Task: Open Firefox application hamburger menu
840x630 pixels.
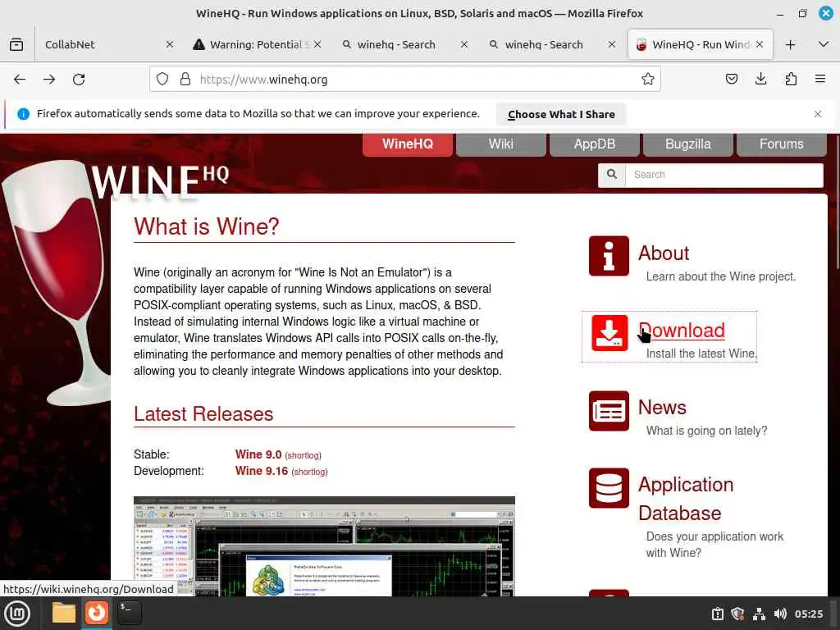Action: tap(819, 80)
